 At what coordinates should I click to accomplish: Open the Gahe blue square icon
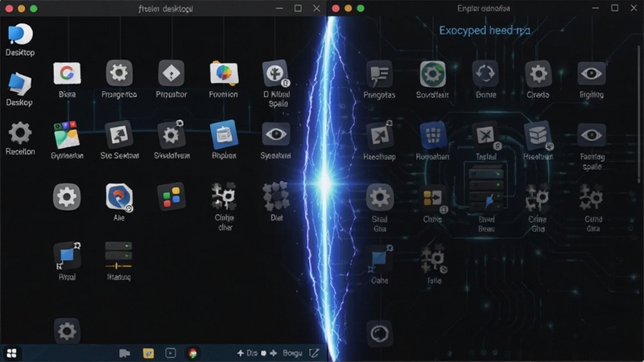click(379, 259)
